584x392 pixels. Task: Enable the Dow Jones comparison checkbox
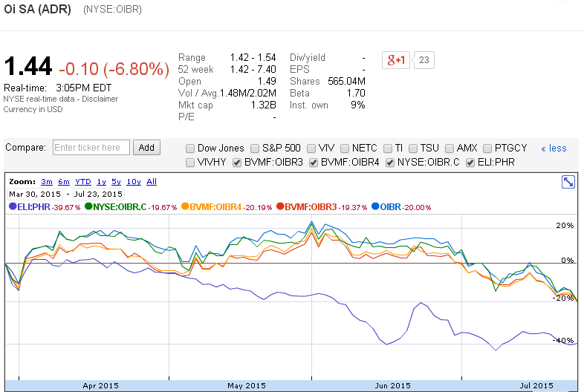[x=190, y=148]
